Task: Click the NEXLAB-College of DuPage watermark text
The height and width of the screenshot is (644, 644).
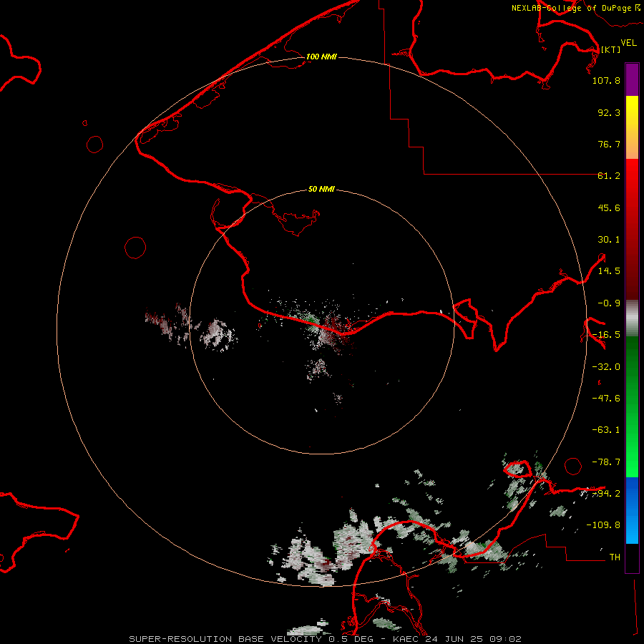Action: pyautogui.click(x=572, y=8)
